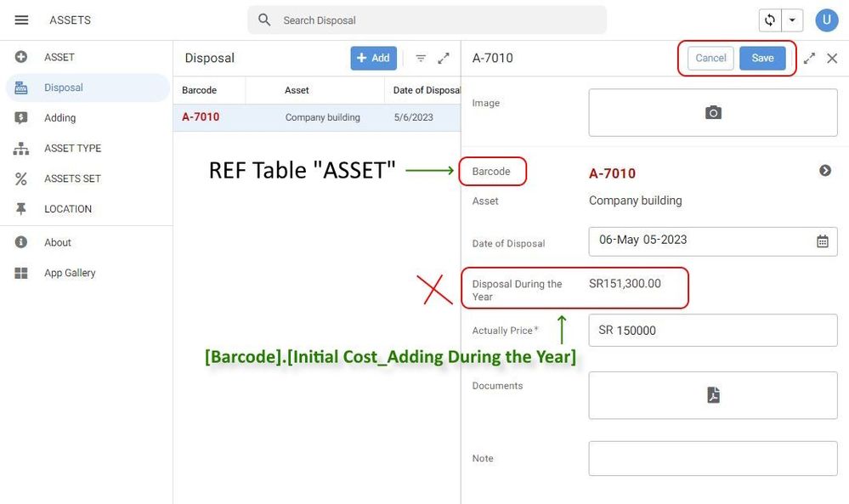Image resolution: width=849 pixels, height=504 pixels.
Task: Expand the A-7010 detail panel
Action: [809, 58]
